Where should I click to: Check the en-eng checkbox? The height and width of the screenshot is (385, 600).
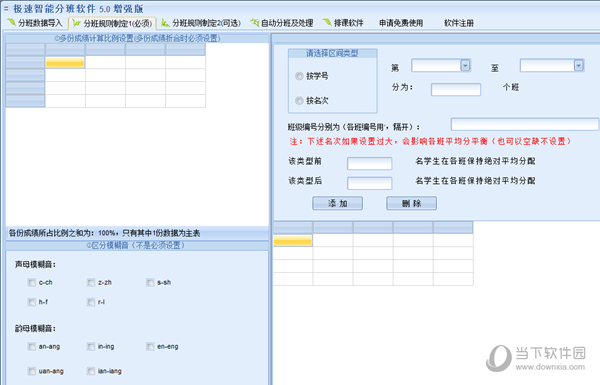(150, 346)
